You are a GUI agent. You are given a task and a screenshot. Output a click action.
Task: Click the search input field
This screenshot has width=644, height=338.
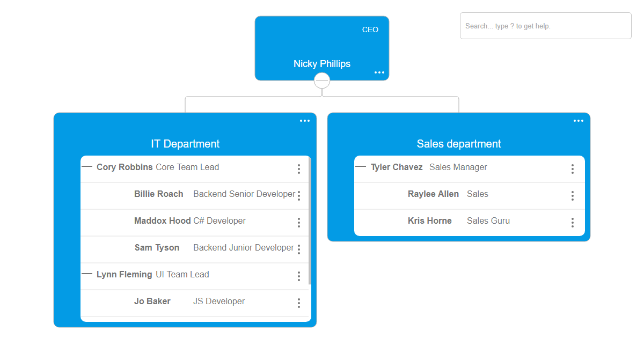(x=545, y=26)
